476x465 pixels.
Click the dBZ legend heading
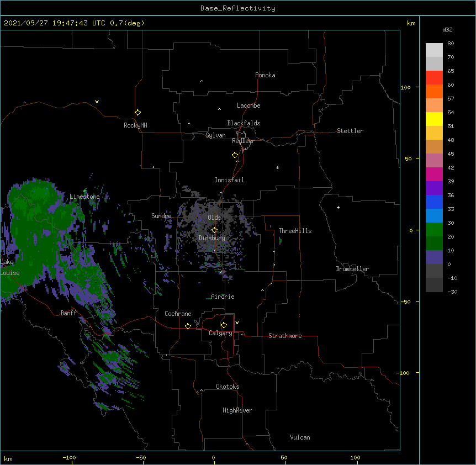point(447,29)
